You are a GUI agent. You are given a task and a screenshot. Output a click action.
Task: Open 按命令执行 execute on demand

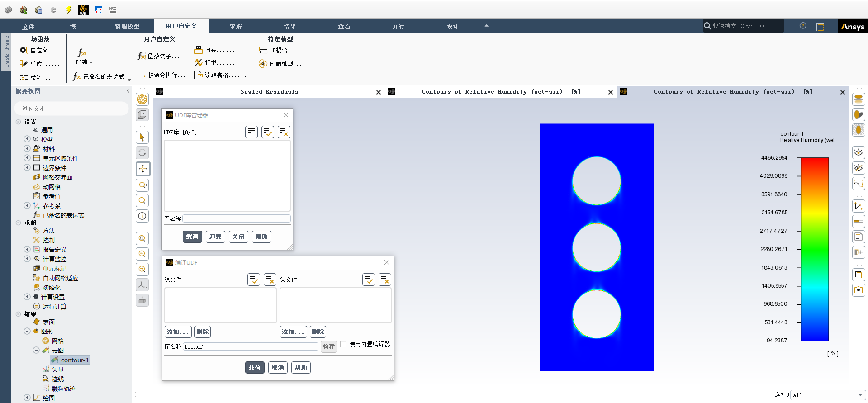(161, 75)
